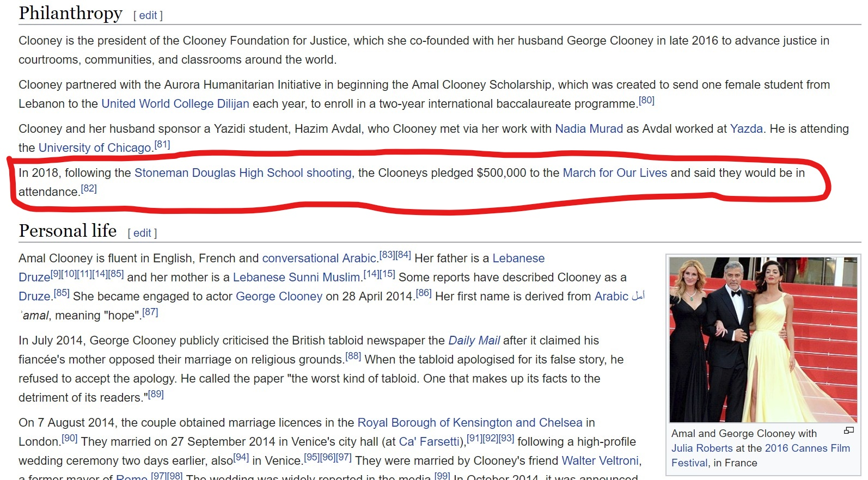Open footnote reference 91
The image size is (868, 480).
(x=474, y=438)
